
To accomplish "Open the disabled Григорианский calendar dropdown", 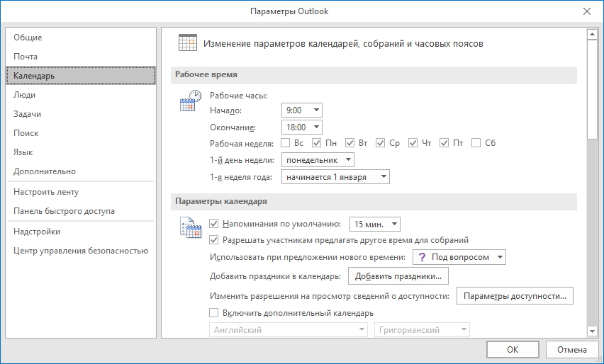I will [422, 330].
